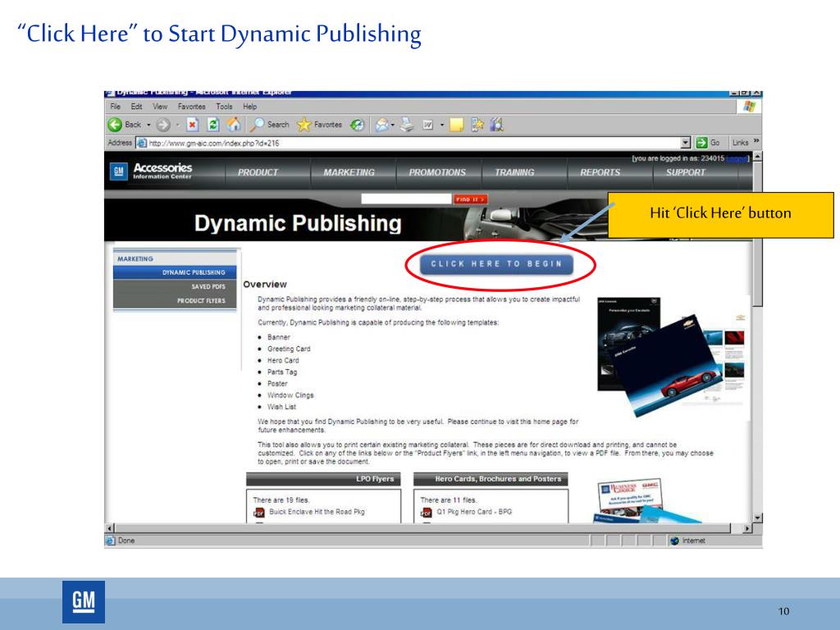Screen dimensions: 840x630
Task: Open the Back button history dropdown arrow
Action: tap(148, 126)
